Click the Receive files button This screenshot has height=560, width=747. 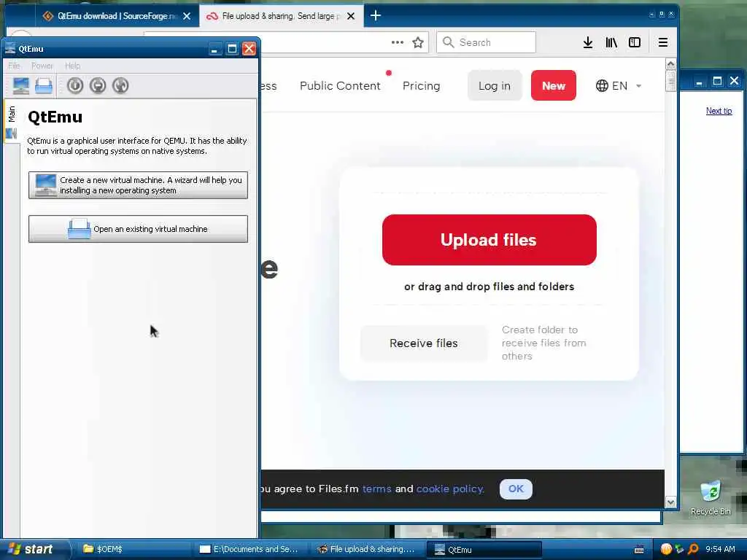[x=424, y=343]
